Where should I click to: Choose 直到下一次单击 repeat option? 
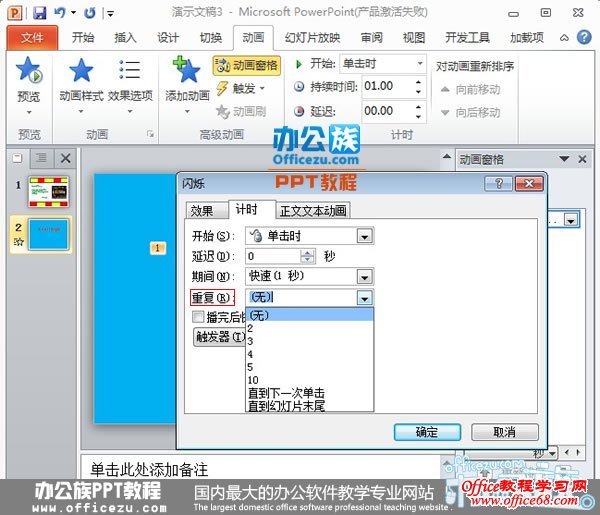click(309, 393)
